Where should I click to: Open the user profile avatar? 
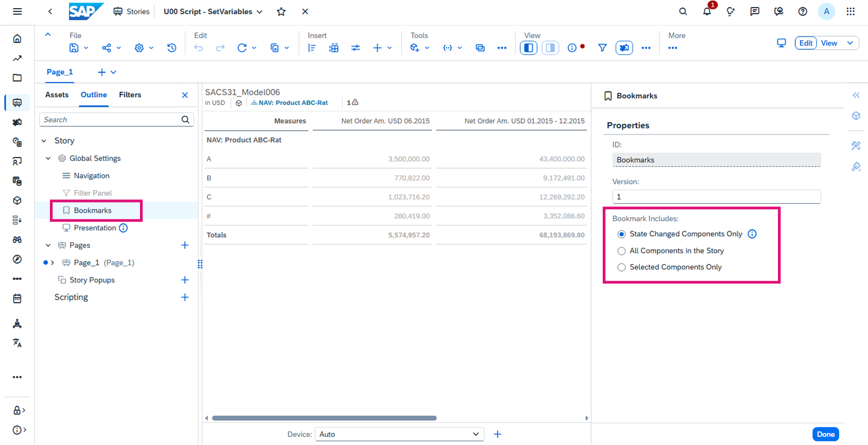pyautogui.click(x=826, y=11)
